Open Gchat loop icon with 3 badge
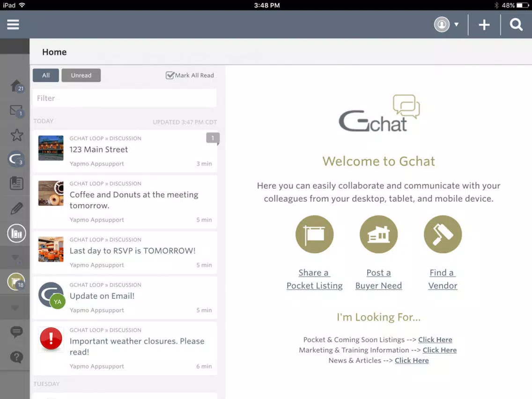This screenshot has height=399, width=532. (16, 159)
